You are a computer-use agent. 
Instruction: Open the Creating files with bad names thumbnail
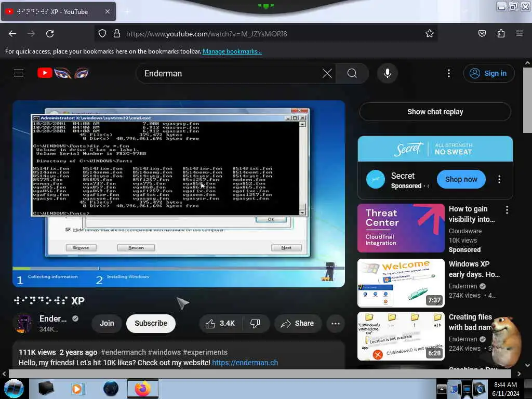coord(401,336)
